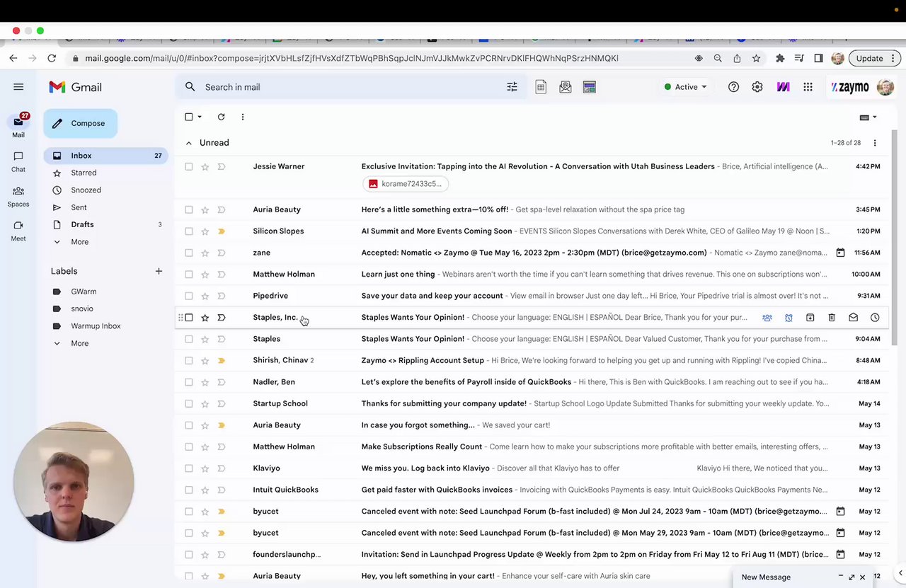Screen dimensions: 906x588
Task: Open the Meet section in the sidebar
Action: 18,231
